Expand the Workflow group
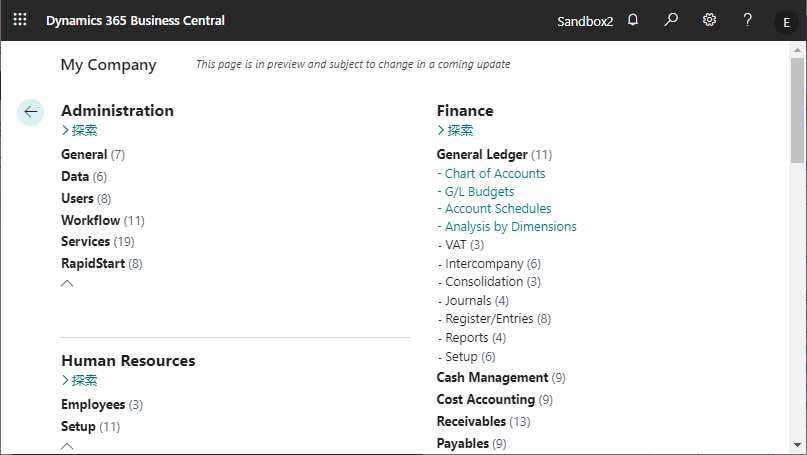The height and width of the screenshot is (455, 807). 103,220
